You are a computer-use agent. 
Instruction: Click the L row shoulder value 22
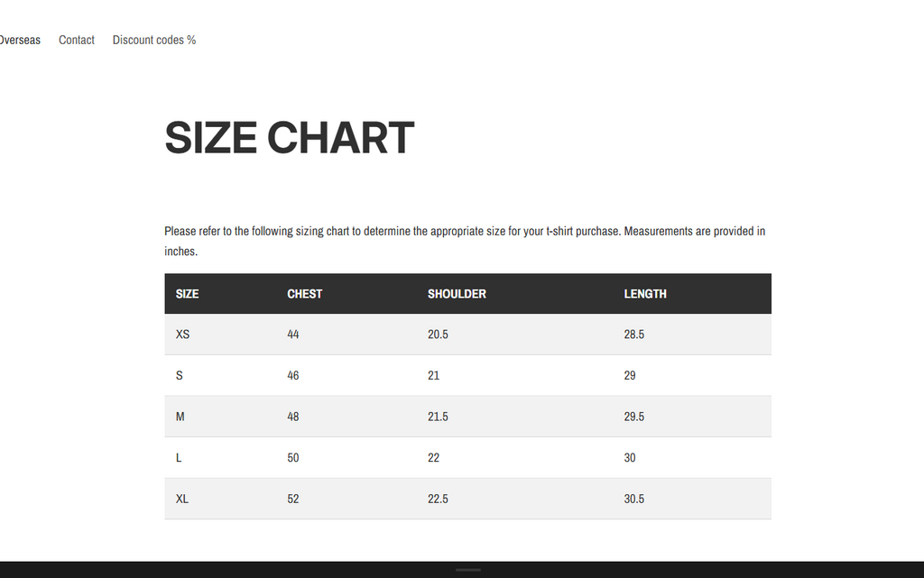[x=434, y=458]
